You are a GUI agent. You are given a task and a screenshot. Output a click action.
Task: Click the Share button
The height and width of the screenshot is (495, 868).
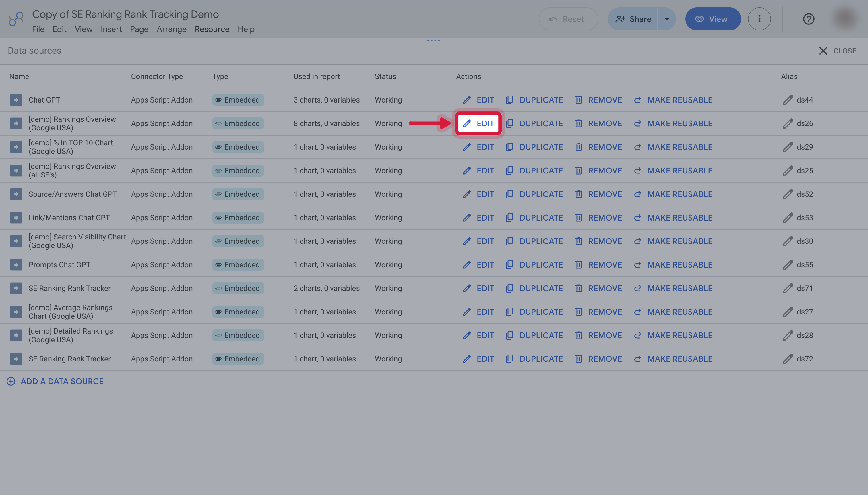pyautogui.click(x=633, y=19)
